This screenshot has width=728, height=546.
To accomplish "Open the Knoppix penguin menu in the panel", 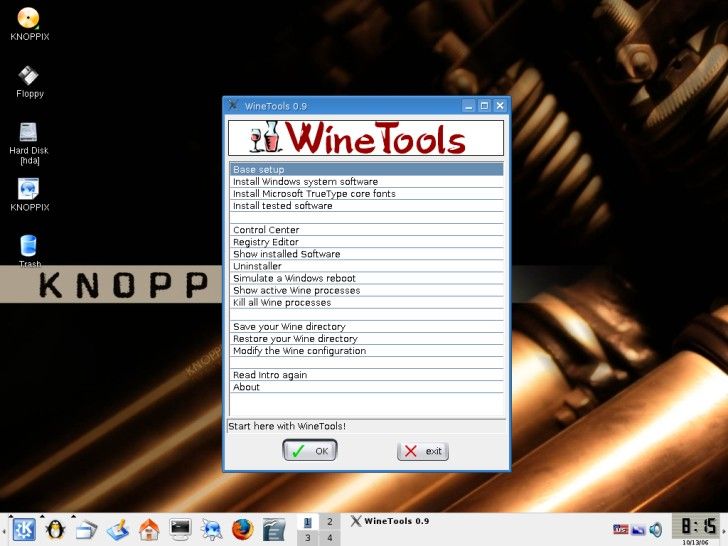I will [x=55, y=529].
